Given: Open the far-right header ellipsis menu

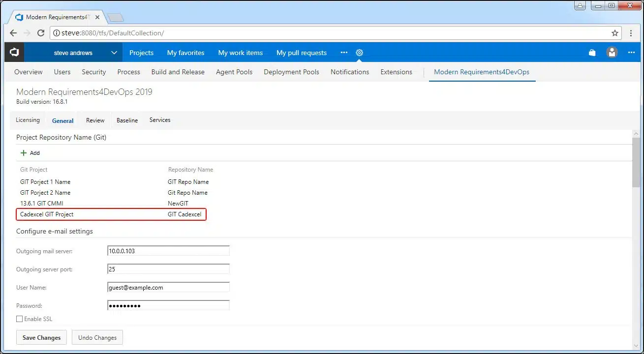Looking at the screenshot, I should (631, 53).
